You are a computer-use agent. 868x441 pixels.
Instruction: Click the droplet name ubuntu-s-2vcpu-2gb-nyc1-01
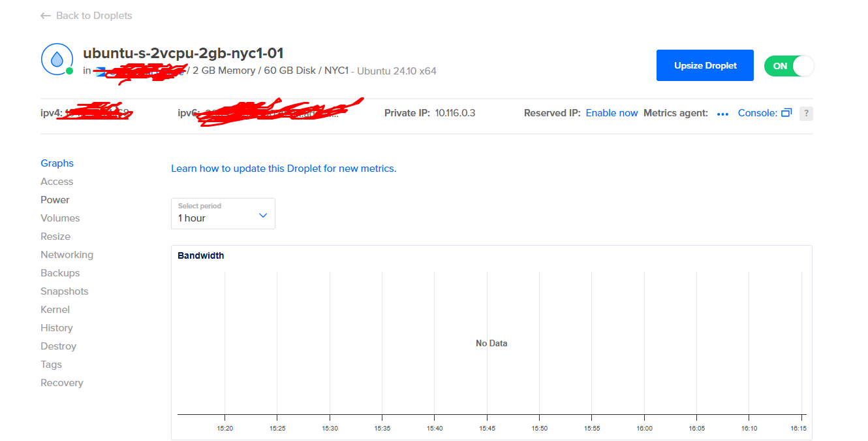(x=183, y=54)
